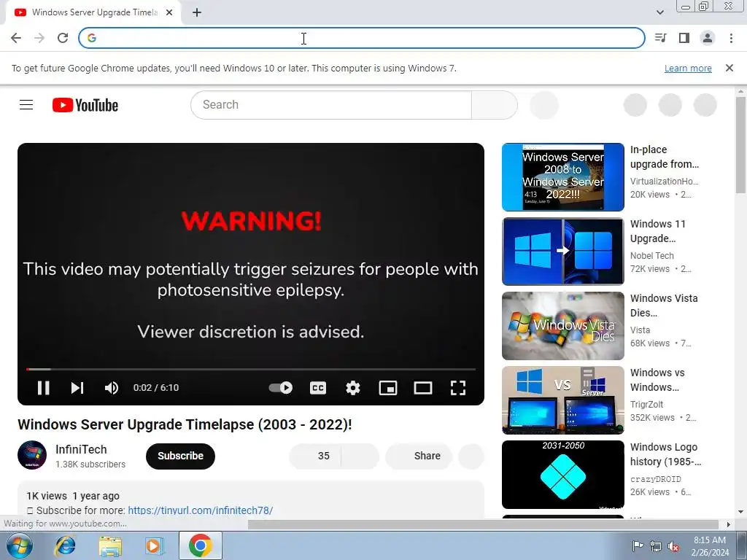This screenshot has height=560, width=747.
Task: Click the horizontal scrollbar right arrow
Action: coord(729,524)
